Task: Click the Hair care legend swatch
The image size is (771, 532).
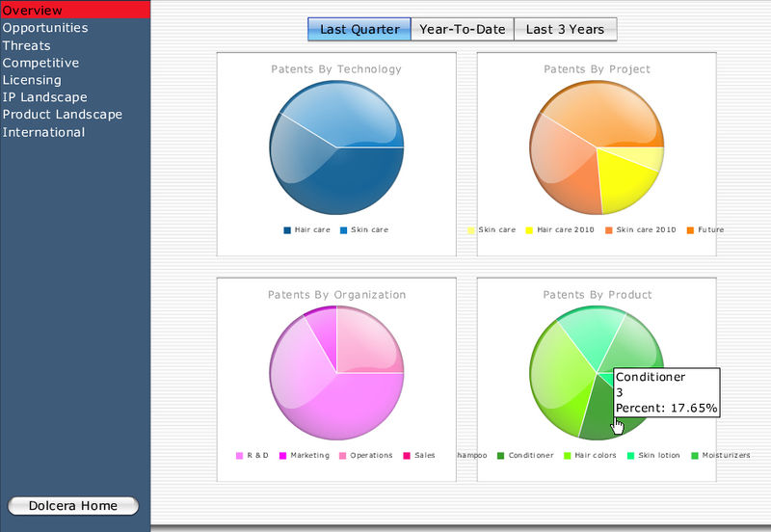Action: 287,230
